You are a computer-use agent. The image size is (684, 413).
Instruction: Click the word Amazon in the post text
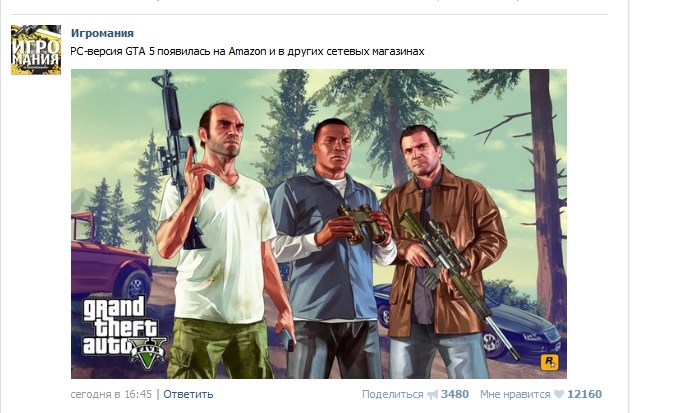(x=247, y=51)
